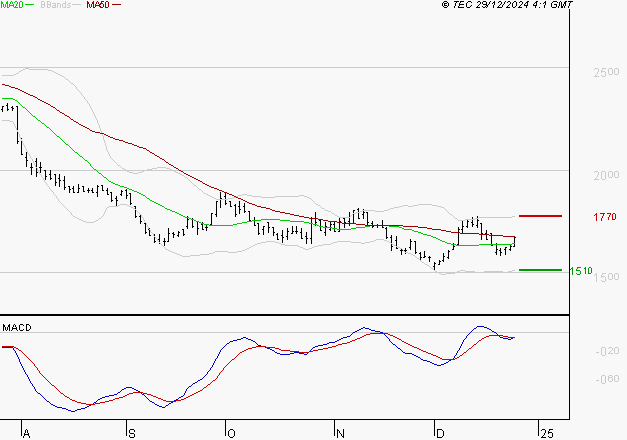Click the 2000 price axis label

pyautogui.click(x=606, y=175)
